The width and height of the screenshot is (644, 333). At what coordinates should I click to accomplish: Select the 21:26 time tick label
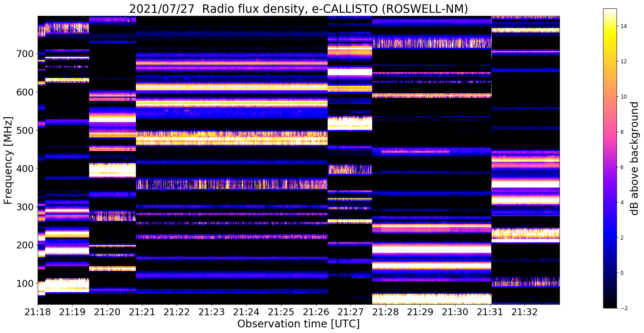tap(316, 312)
